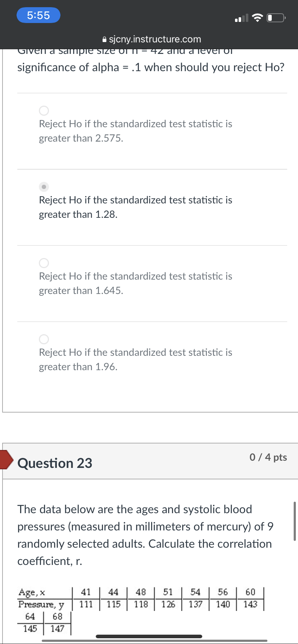Screen dimensions: 298x644
Task: Select the radio for greater than 1.28
Action: tap(44, 187)
